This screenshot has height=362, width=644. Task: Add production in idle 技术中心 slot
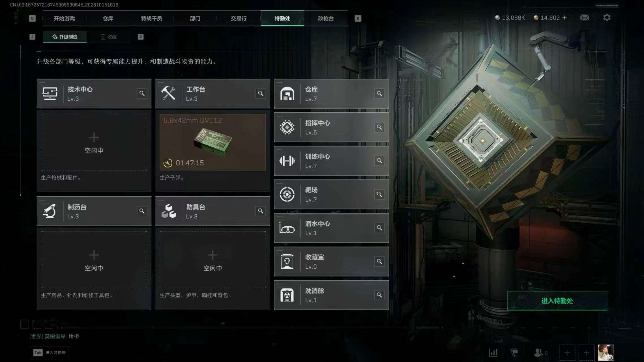[94, 142]
